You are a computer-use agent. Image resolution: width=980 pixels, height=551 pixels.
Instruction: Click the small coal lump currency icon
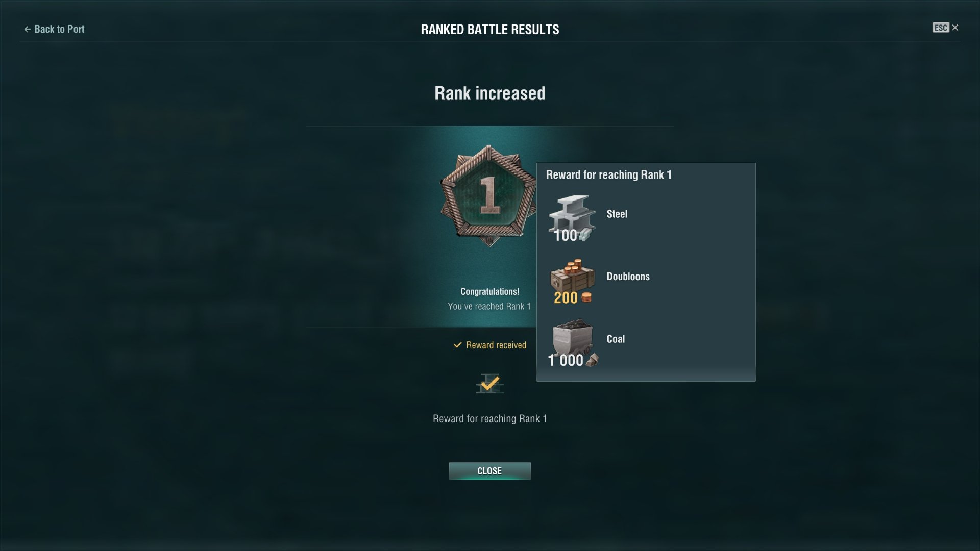[592, 360]
